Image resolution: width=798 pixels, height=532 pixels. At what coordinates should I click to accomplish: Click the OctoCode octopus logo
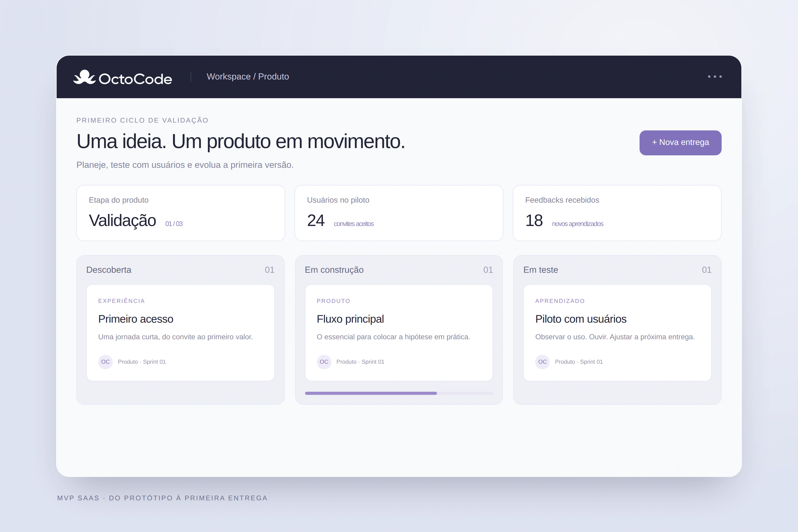[123, 77]
